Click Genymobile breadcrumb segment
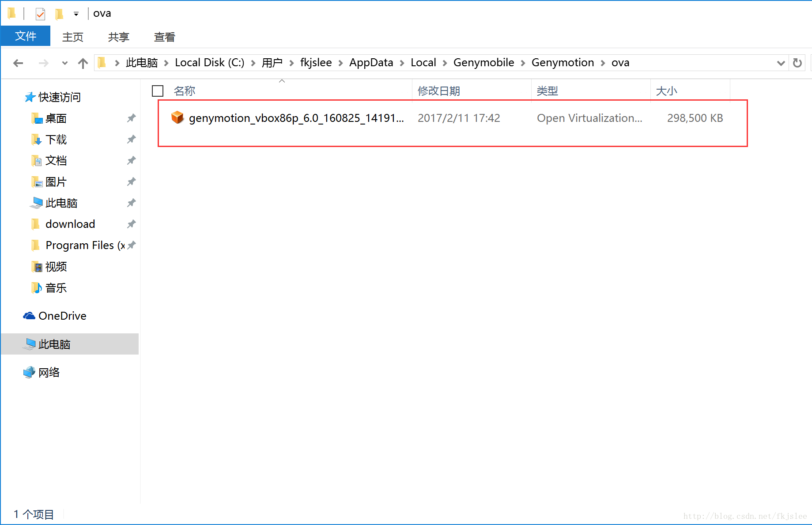812x525 pixels. point(483,63)
